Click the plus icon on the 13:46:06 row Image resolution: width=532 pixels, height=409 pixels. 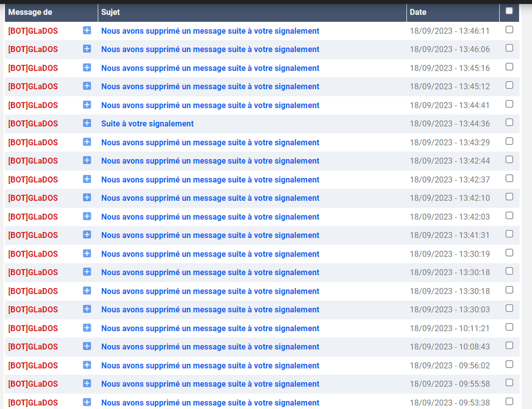coord(87,49)
